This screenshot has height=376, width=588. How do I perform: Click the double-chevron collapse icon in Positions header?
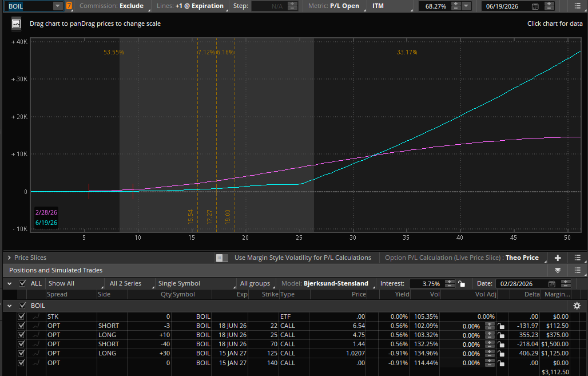click(558, 270)
